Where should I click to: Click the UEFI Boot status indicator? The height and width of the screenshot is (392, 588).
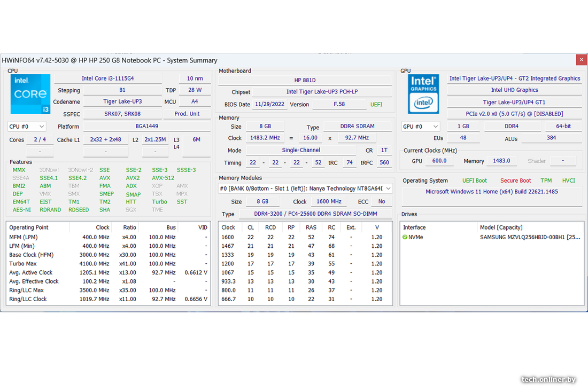click(474, 181)
